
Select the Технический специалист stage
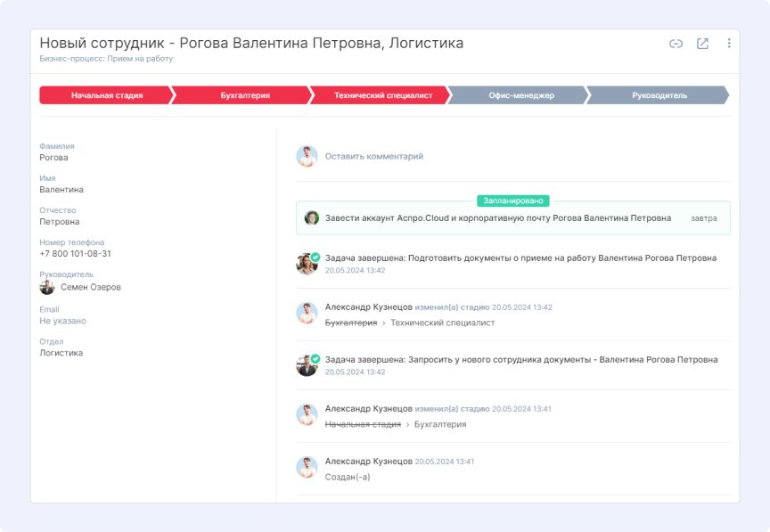coord(382,95)
